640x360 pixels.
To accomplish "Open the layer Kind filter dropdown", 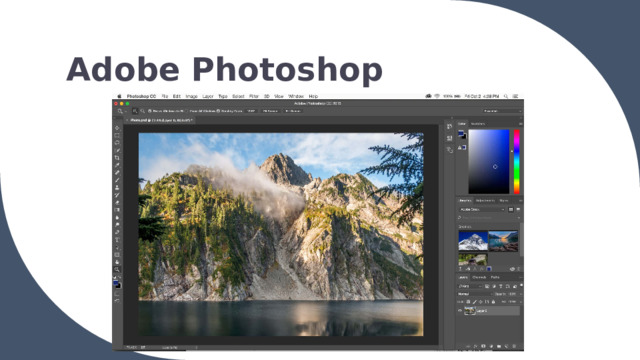I will click(x=470, y=287).
